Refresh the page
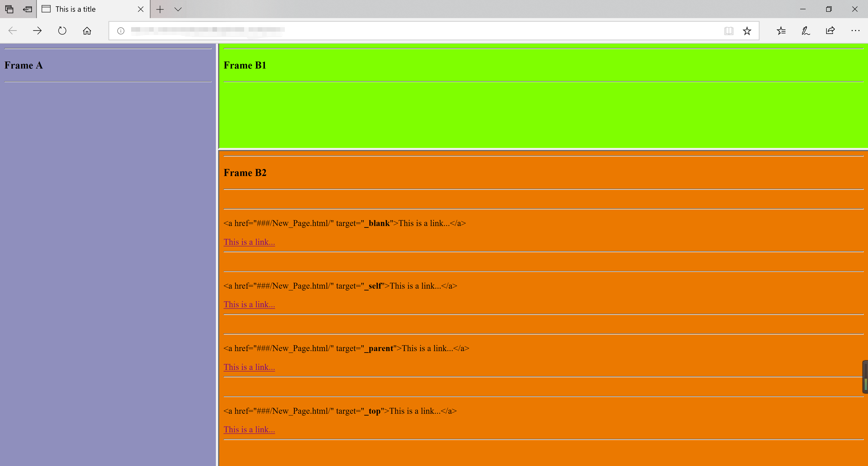The image size is (868, 466). (x=62, y=31)
